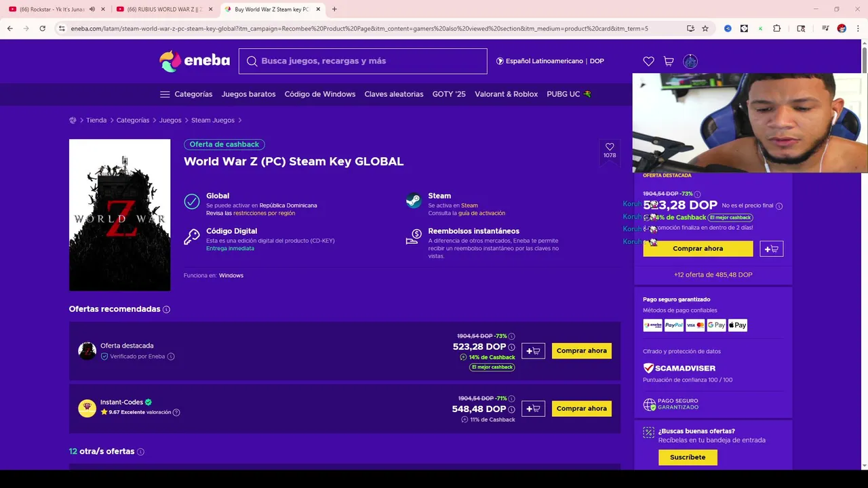Show info for 12 otra/s ofertas
The image size is (868, 488).
pos(140,451)
